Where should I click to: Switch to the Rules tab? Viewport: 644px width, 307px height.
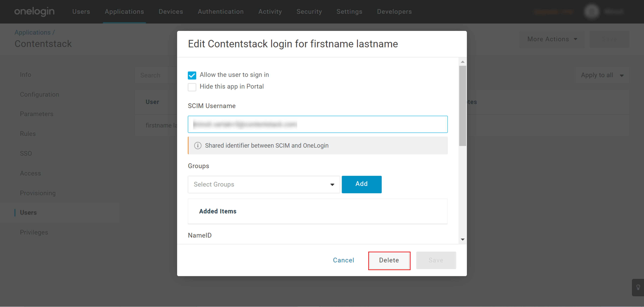[x=28, y=134]
